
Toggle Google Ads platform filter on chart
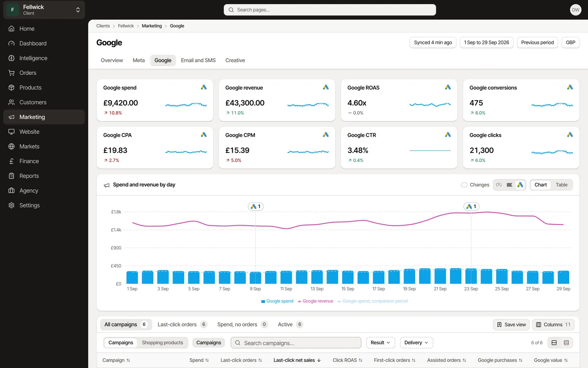click(520, 185)
